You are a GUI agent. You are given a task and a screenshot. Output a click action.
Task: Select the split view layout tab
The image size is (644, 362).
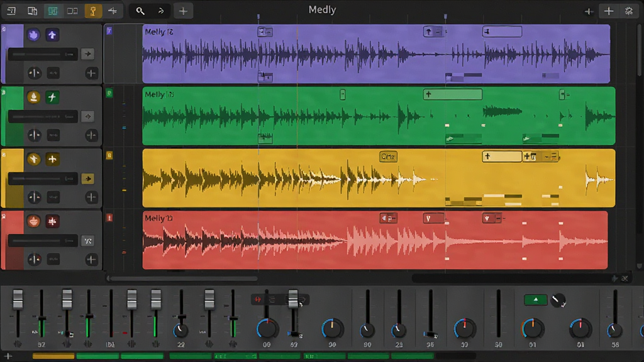73,11
